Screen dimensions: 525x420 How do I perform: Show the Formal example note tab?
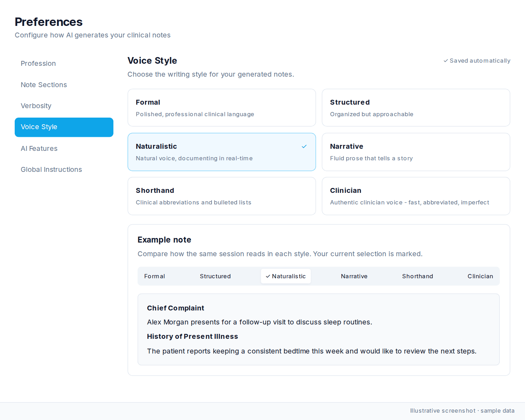click(154, 276)
